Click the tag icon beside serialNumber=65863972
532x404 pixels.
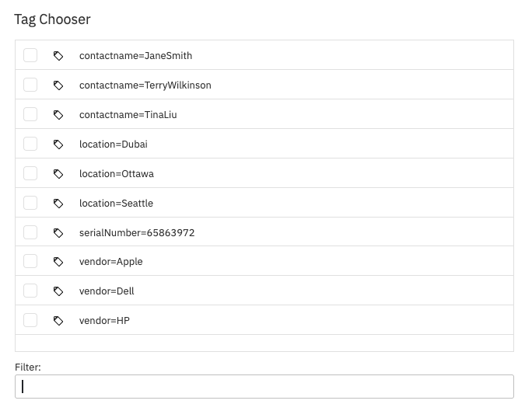[x=58, y=233]
